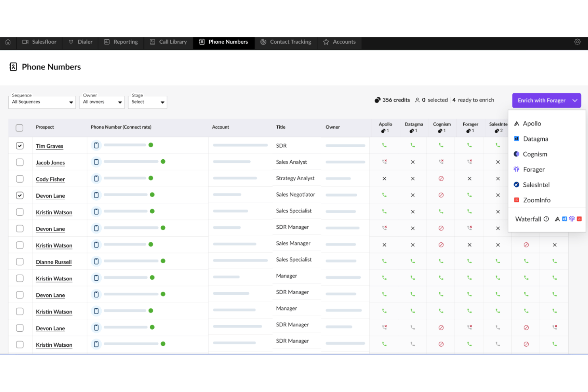The image size is (588, 392).
Task: Open settings gear icon in top bar
Action: 577,42
